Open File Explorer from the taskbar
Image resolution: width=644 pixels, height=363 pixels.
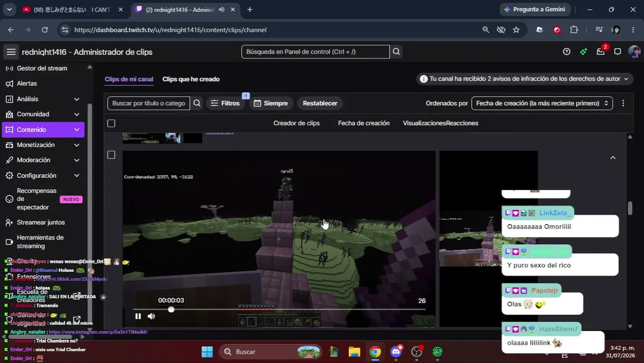(x=354, y=351)
